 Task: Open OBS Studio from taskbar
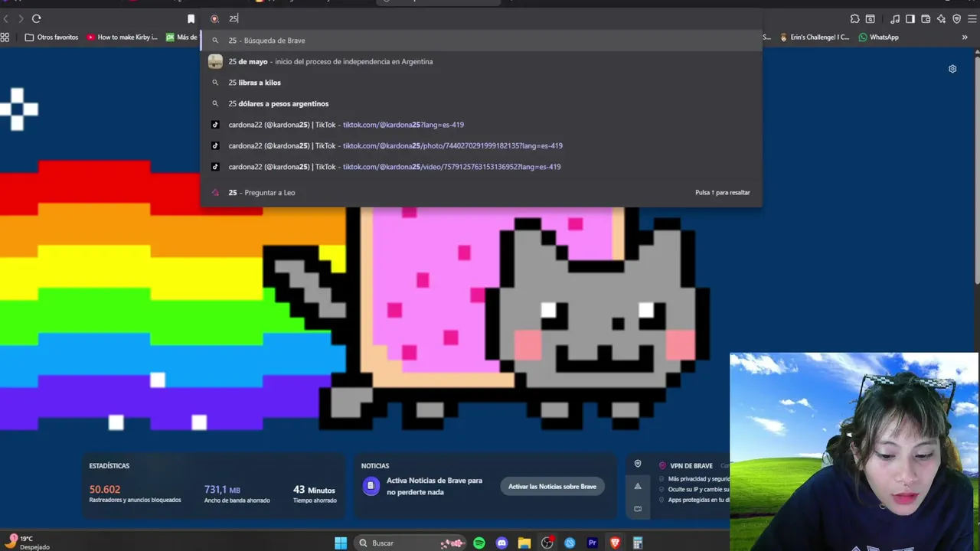coord(547,543)
